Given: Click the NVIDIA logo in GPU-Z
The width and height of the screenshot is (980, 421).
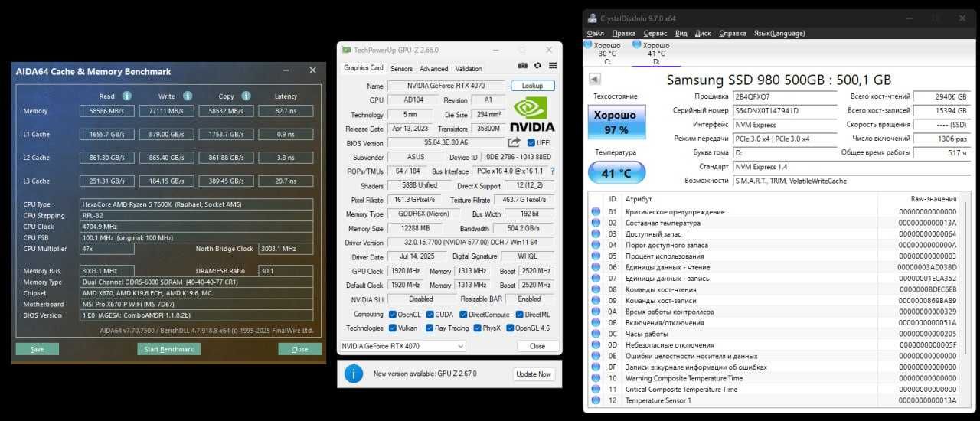Looking at the screenshot, I should click(533, 115).
